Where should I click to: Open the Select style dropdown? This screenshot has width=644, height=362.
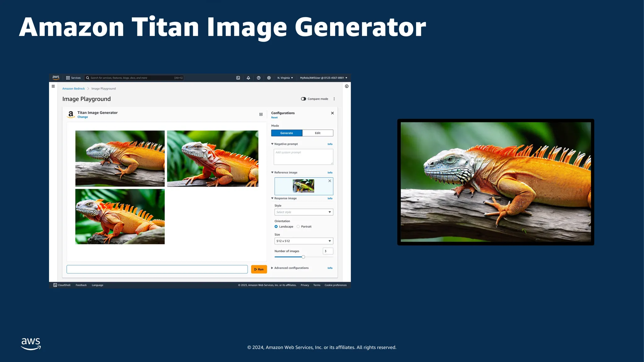click(x=303, y=212)
